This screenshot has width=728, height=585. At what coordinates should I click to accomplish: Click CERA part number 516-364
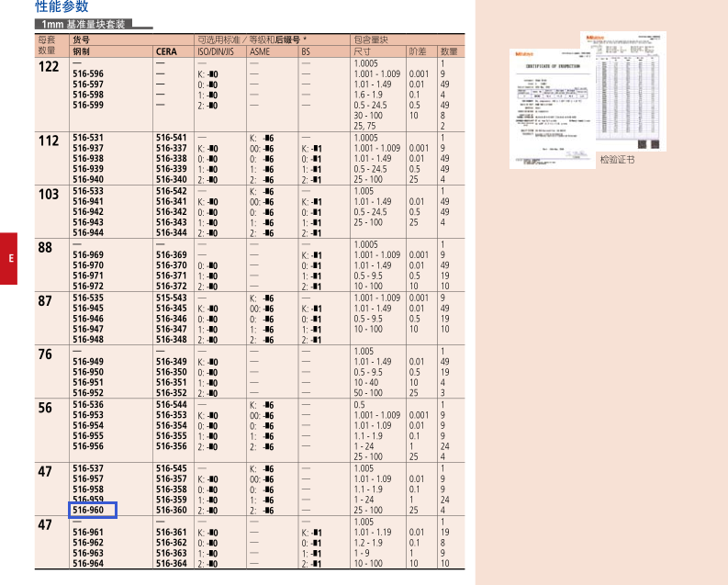[172, 563]
